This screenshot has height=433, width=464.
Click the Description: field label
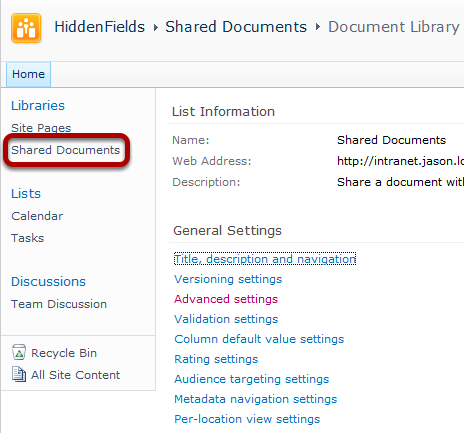click(x=206, y=182)
